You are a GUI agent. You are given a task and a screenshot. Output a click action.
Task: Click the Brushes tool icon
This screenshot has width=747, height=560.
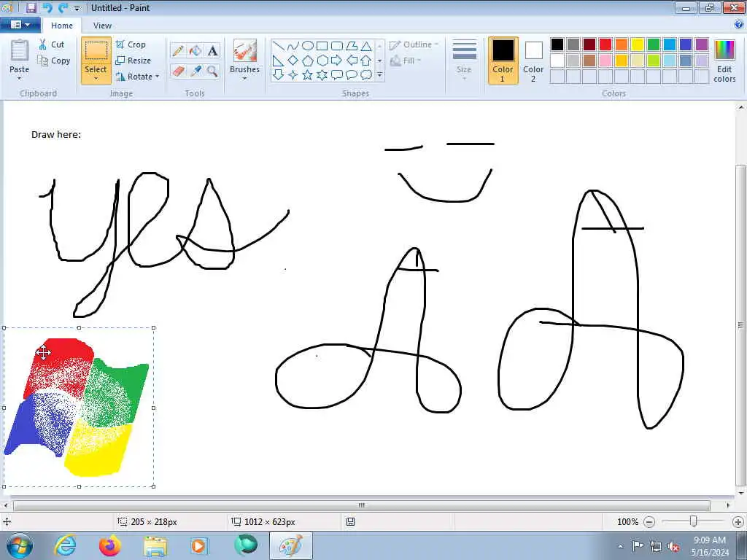(245, 51)
